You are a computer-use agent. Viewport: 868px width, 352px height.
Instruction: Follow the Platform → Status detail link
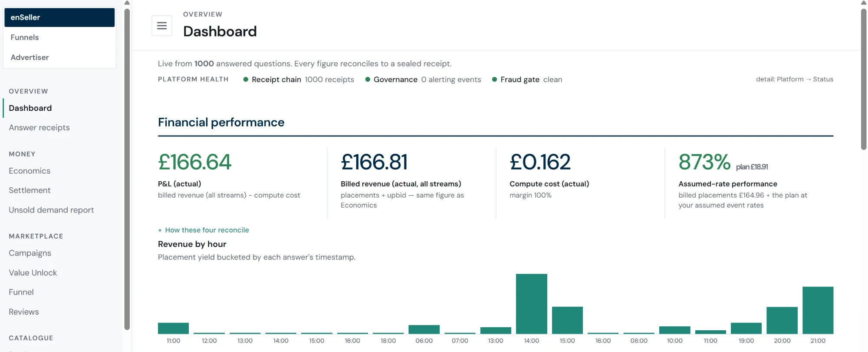pos(795,79)
